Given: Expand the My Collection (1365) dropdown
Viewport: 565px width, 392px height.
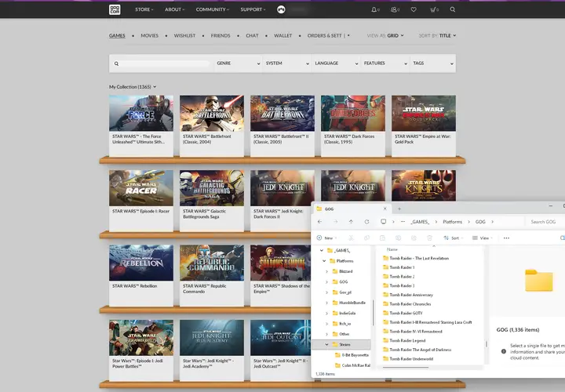Looking at the screenshot, I should (133, 87).
